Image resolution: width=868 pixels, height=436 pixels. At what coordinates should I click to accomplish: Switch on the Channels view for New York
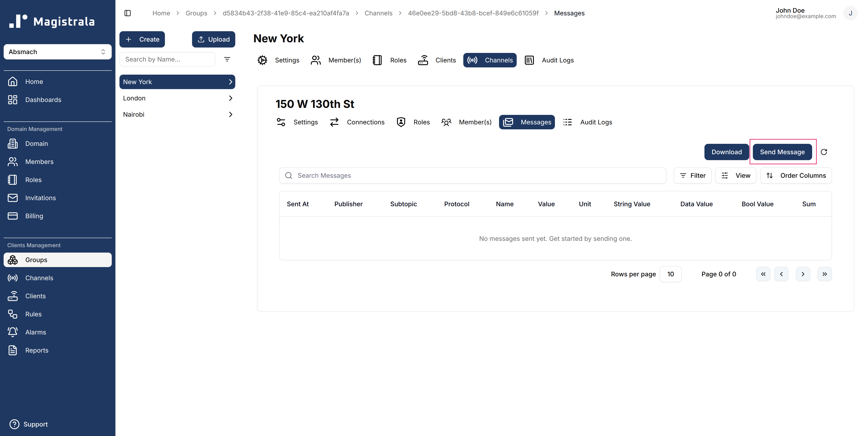[x=490, y=60]
